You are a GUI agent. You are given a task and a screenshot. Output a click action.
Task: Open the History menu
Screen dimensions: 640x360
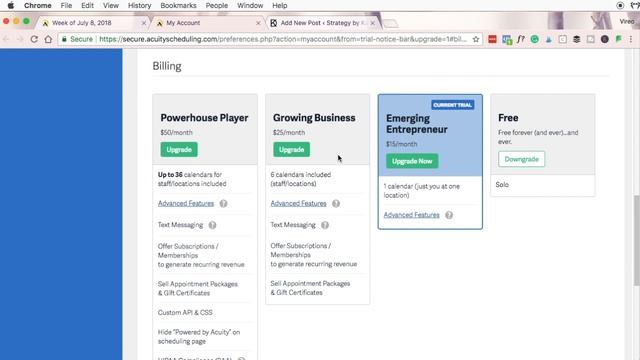tap(139, 5)
